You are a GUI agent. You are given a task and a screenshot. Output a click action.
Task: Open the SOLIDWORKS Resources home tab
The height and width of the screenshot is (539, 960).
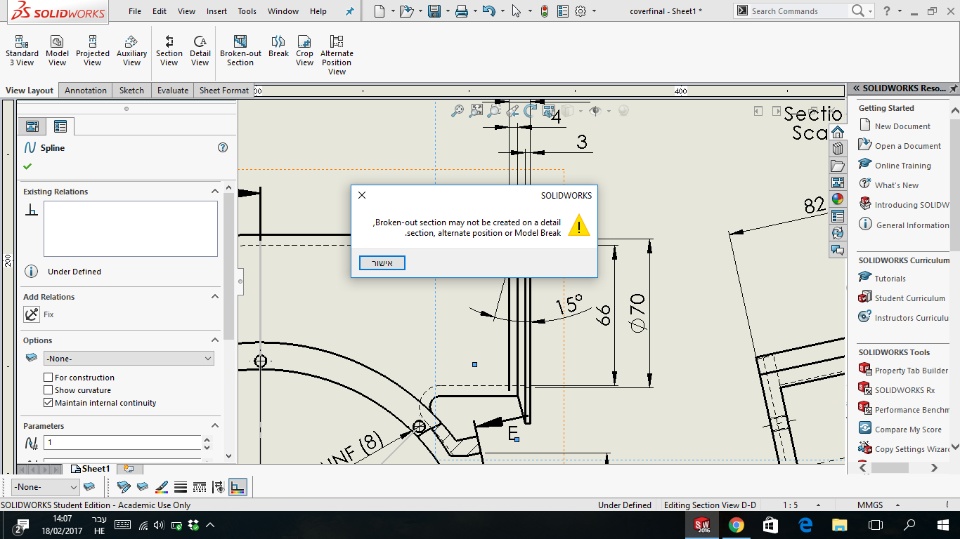838,132
